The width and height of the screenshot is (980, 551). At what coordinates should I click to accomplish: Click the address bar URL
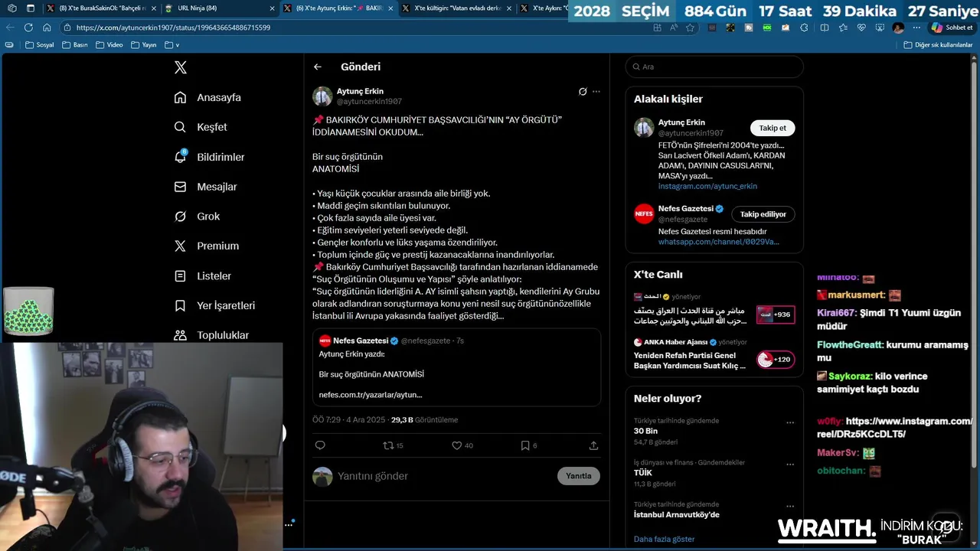(x=173, y=28)
